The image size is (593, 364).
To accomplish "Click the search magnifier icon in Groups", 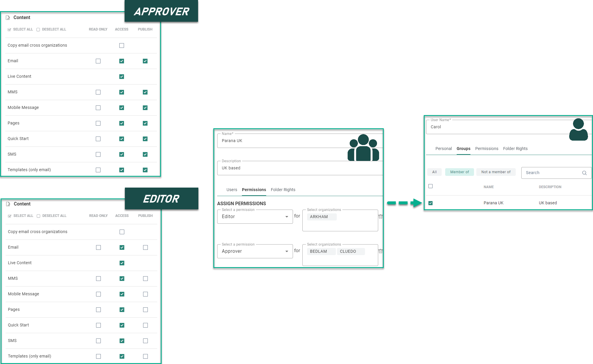I will pyautogui.click(x=584, y=173).
